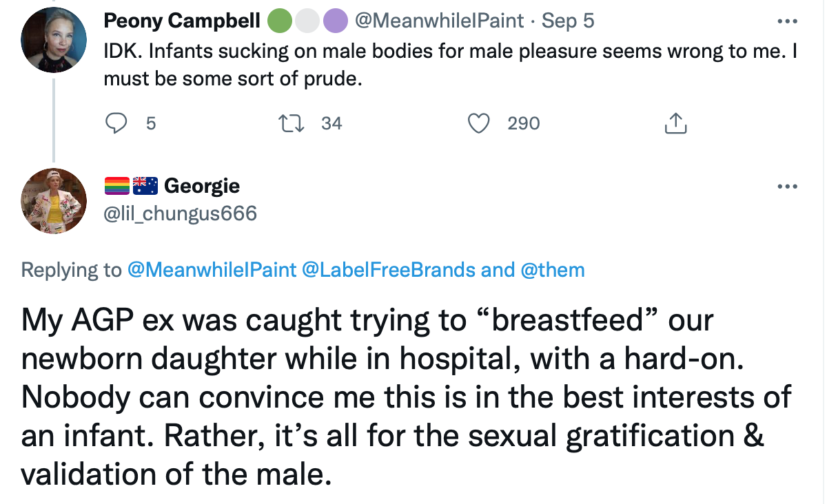Click the @MeanwhileIPaint handle beside Peony's name

click(439, 21)
